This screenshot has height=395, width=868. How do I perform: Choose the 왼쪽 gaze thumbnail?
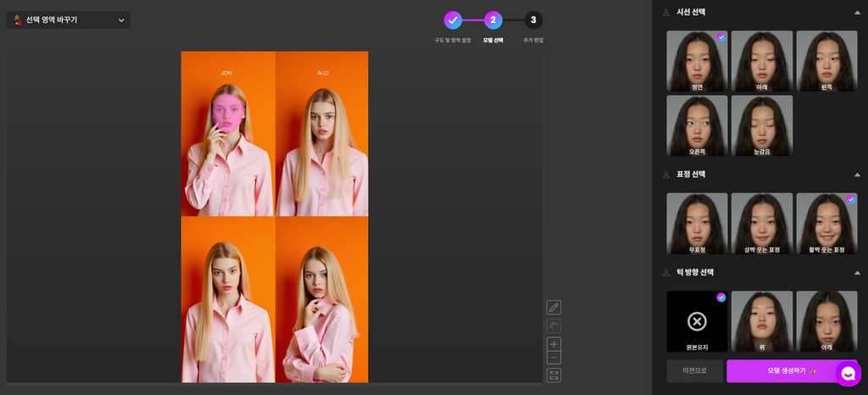click(826, 61)
